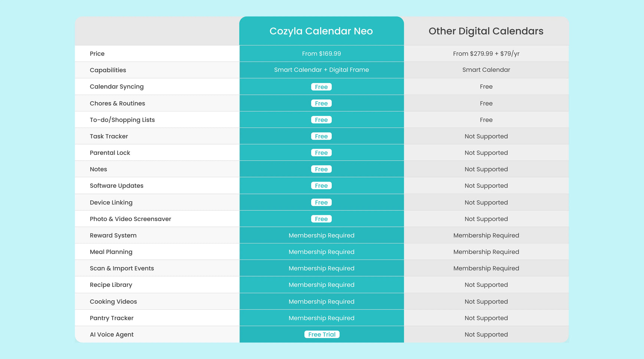This screenshot has height=359, width=644.
Task: Select the "Pantry Tracker" row label
Action: [112, 318]
